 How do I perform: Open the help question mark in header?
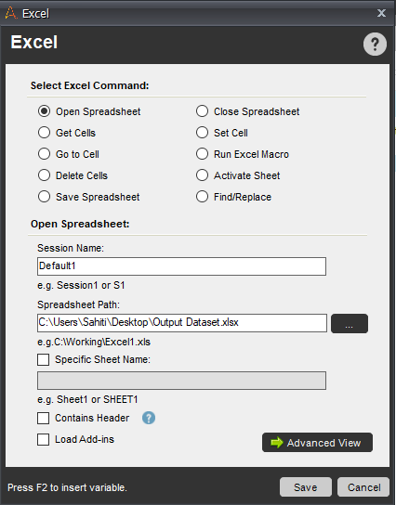375,44
